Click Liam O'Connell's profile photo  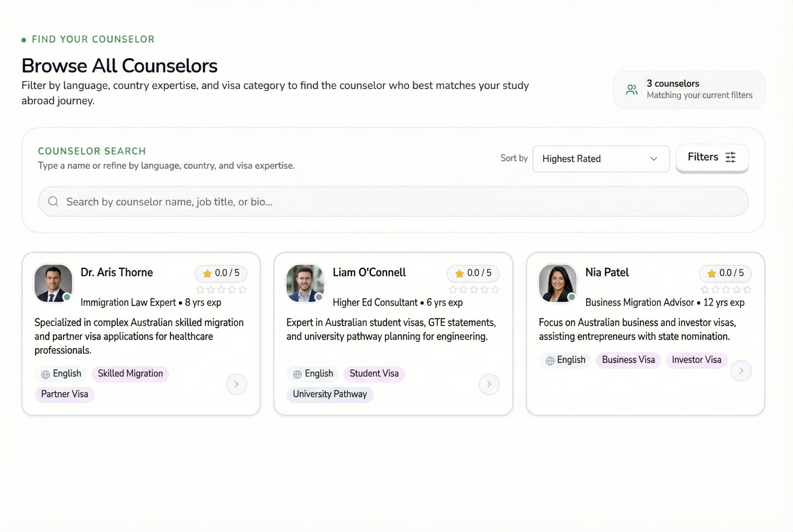[305, 283]
